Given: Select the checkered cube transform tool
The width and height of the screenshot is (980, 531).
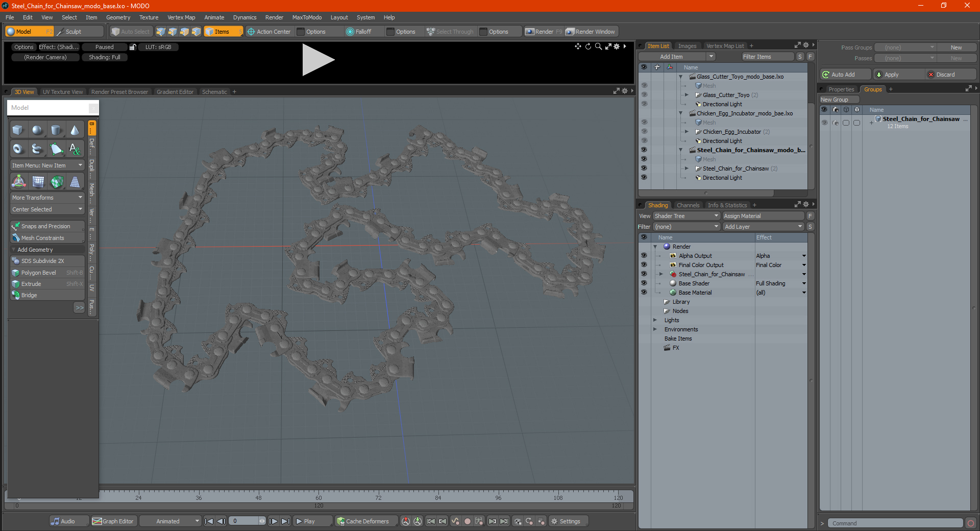Looking at the screenshot, I should click(x=57, y=181).
